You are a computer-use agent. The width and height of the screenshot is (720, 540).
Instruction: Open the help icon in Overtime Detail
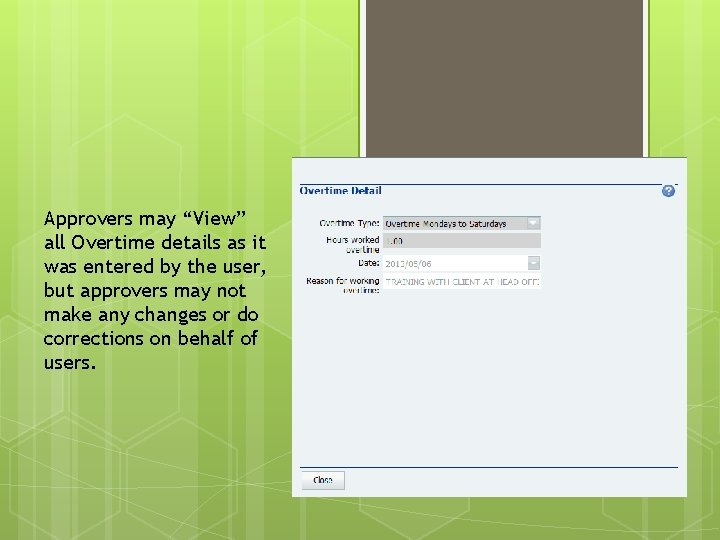(x=668, y=191)
